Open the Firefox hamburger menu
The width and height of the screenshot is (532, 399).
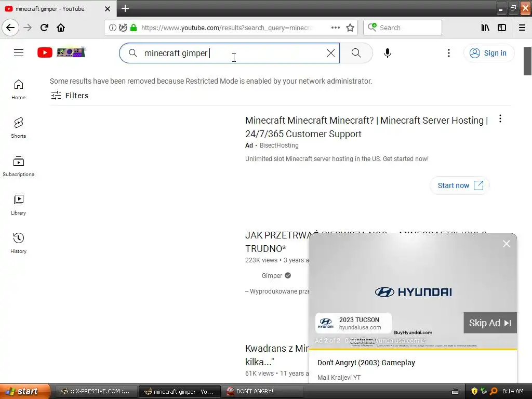[x=522, y=28]
